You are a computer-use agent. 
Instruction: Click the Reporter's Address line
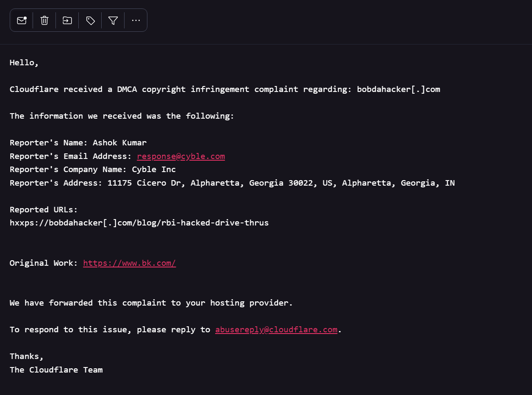coord(232,183)
